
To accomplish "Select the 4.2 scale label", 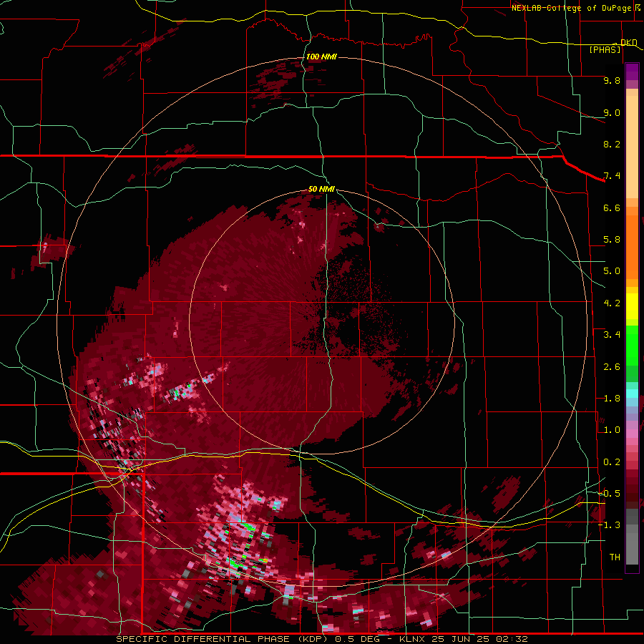I will [612, 303].
